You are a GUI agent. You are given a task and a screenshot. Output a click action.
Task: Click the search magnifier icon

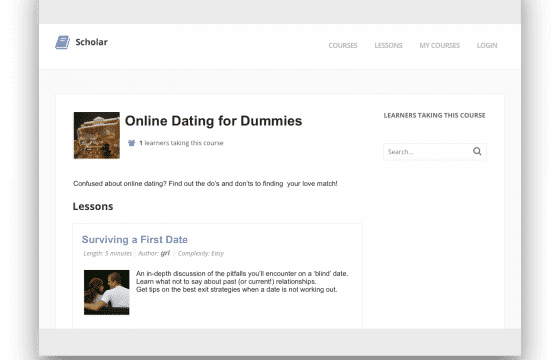(x=477, y=151)
